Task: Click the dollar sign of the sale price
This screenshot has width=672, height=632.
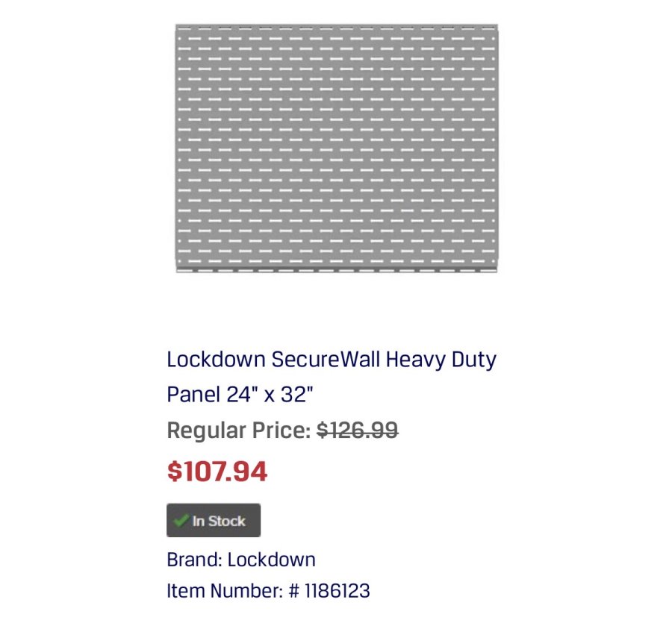Action: coord(173,472)
